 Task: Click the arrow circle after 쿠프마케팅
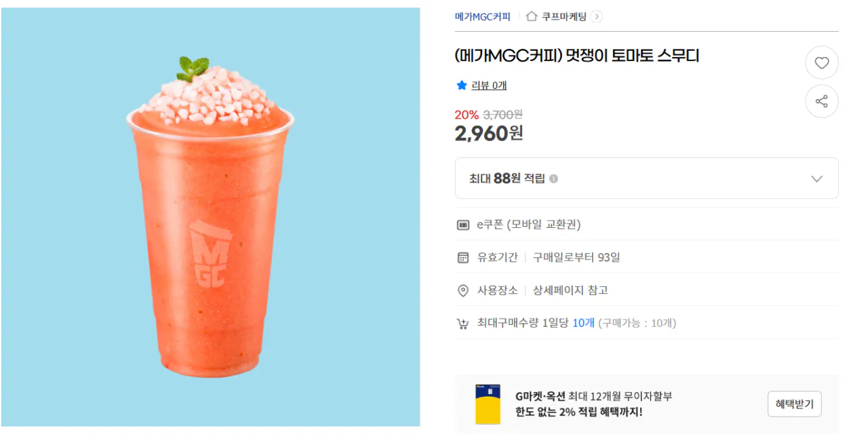click(596, 16)
